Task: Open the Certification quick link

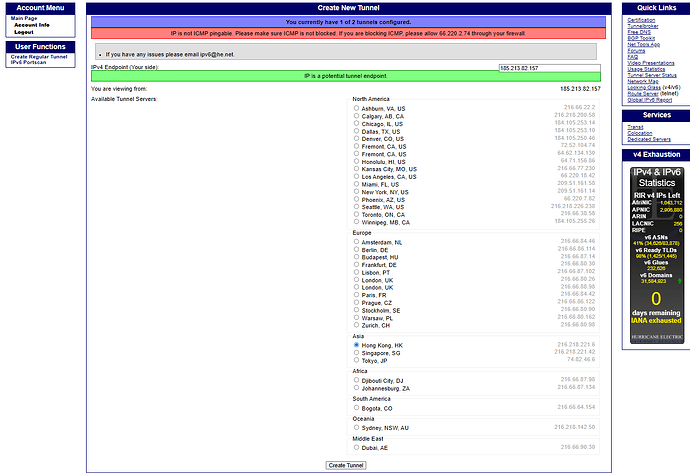Action: 641,20
